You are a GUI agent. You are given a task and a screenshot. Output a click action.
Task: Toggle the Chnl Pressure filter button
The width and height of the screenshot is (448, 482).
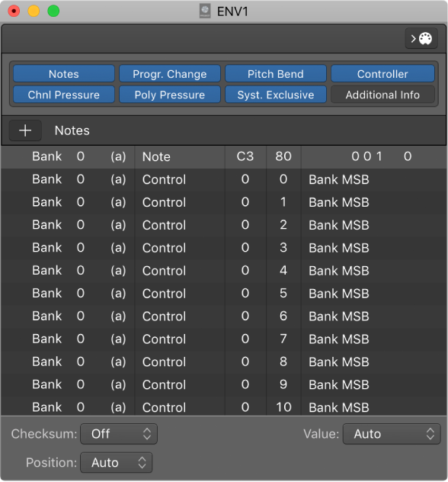[x=64, y=95]
